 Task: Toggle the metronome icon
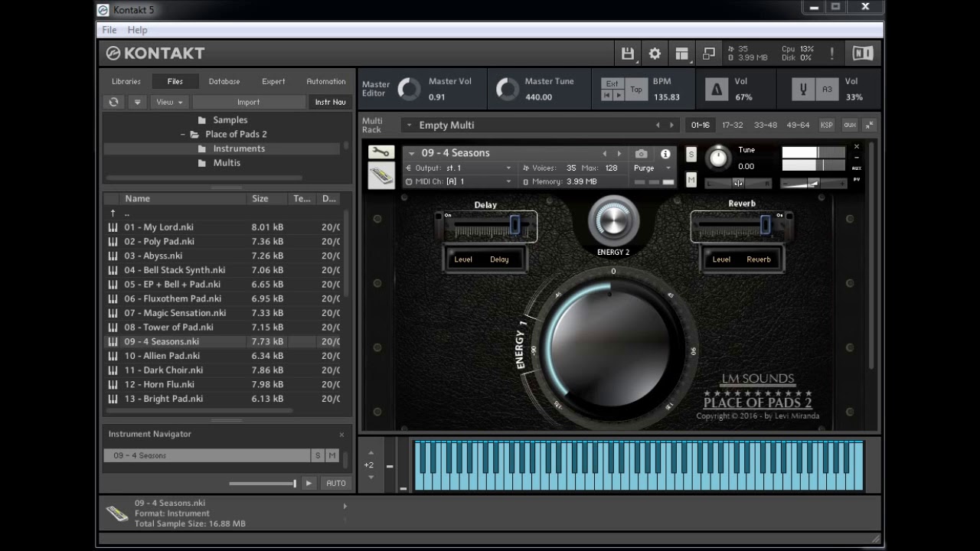pos(717,90)
